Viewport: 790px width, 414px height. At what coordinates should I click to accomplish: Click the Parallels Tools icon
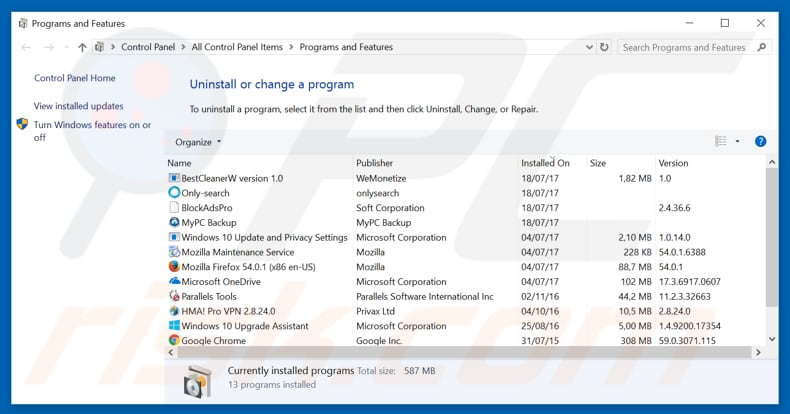pos(174,296)
